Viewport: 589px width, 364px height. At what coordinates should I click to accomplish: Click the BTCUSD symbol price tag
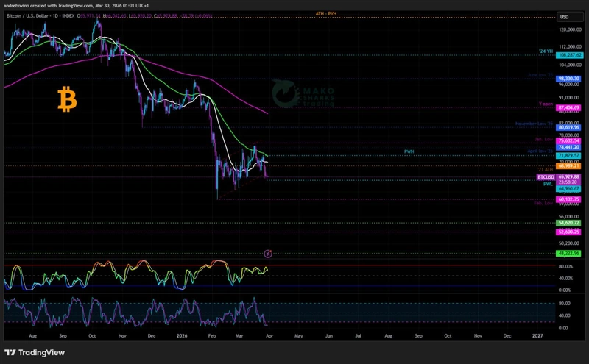point(546,177)
